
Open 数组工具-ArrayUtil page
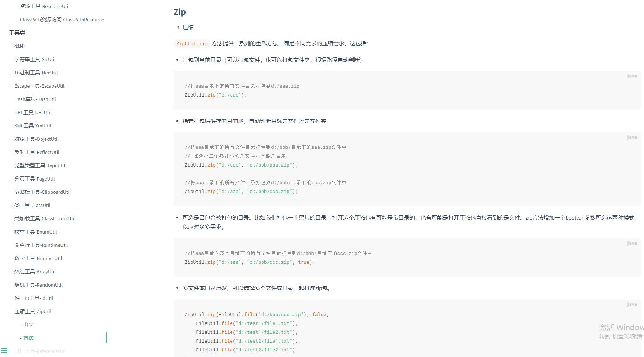(35, 272)
